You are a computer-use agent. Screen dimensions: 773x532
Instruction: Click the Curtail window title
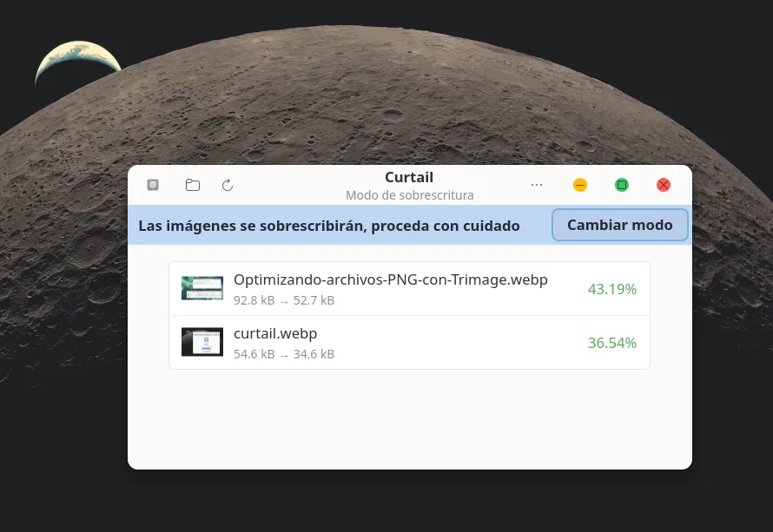click(x=409, y=177)
